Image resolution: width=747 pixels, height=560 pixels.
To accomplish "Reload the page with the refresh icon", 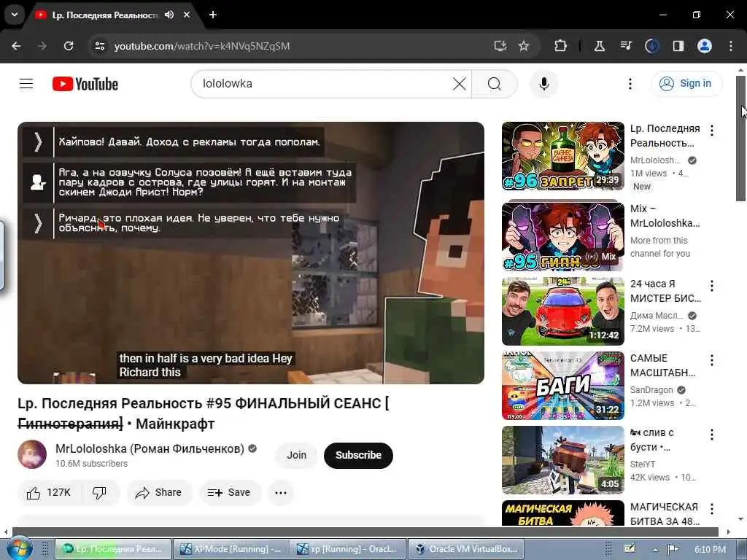I will coord(69,46).
